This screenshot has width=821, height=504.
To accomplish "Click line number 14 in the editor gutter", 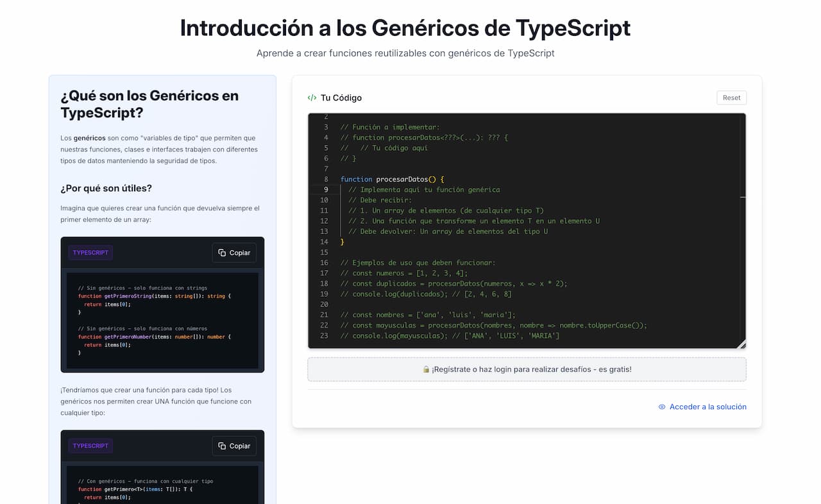I will [325, 242].
